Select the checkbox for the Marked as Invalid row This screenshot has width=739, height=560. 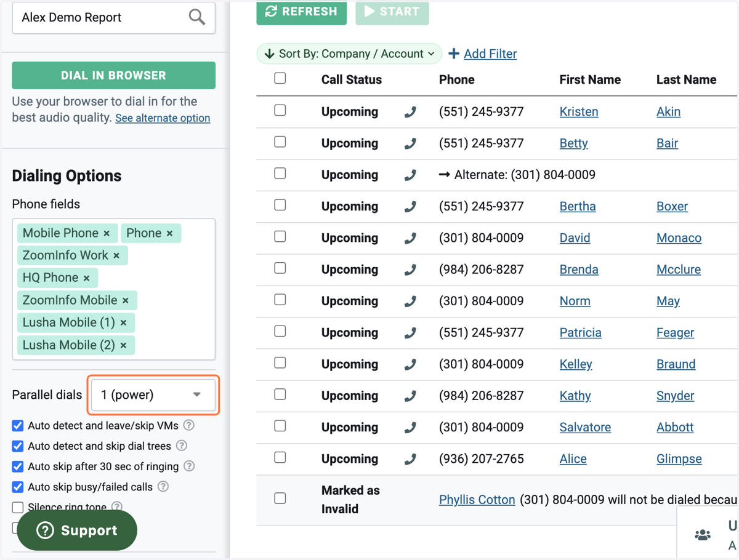pyautogui.click(x=280, y=498)
